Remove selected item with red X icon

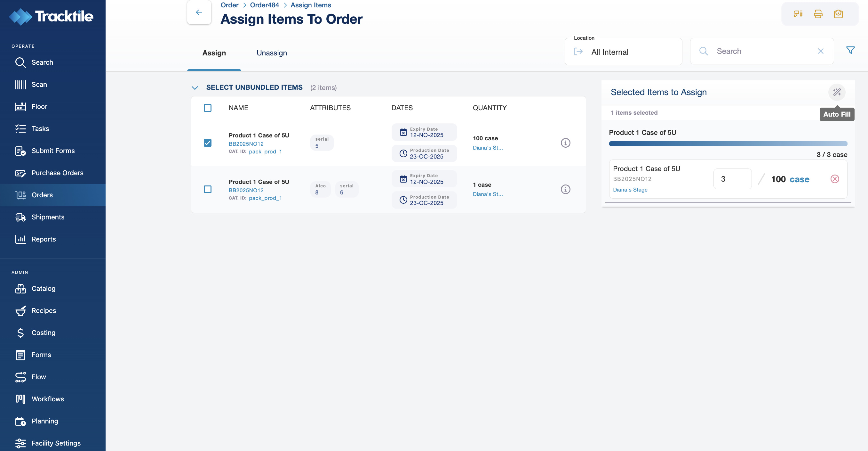click(x=835, y=179)
